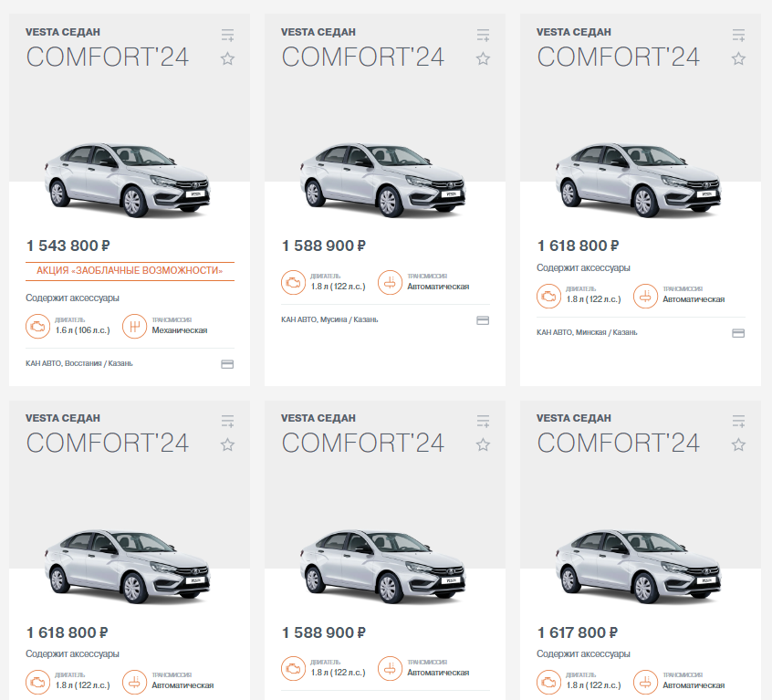This screenshot has height=700, width=772.
Task: Favorite the 1 543 800 ₽ Vesta with star
Action: [227, 59]
